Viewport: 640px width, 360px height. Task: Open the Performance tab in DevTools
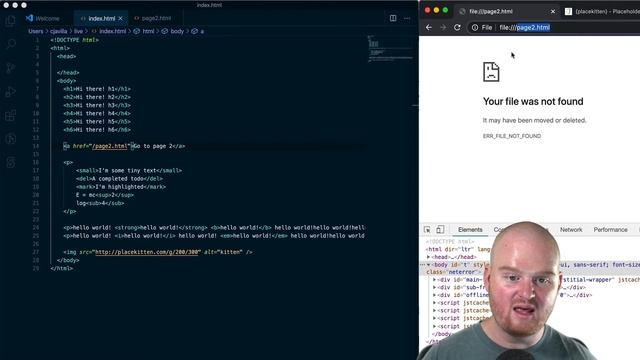(610, 230)
